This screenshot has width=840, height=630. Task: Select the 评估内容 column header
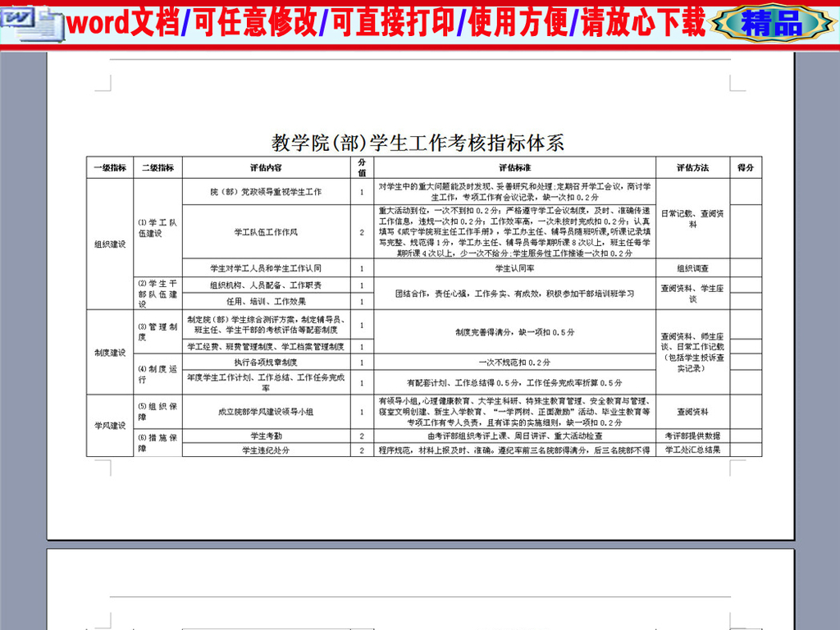(267, 167)
